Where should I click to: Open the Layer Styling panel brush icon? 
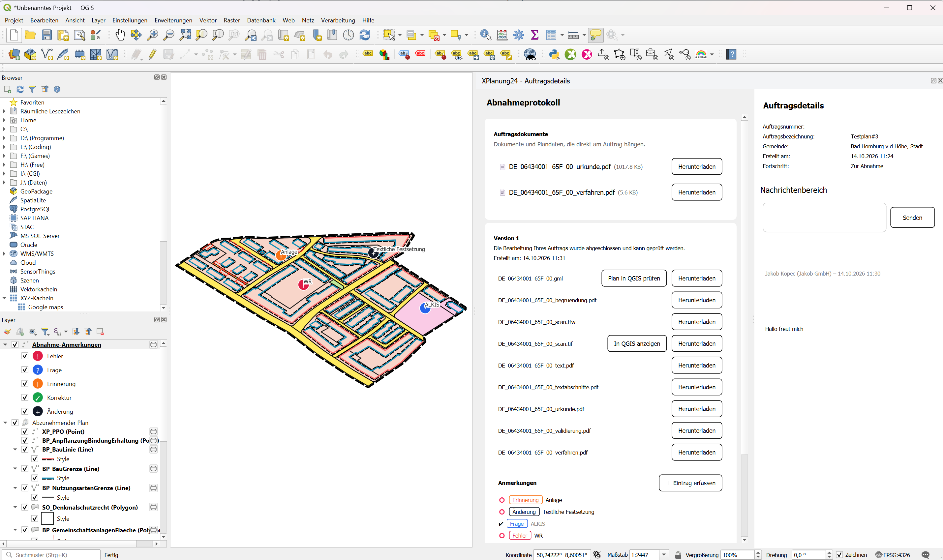point(8,332)
